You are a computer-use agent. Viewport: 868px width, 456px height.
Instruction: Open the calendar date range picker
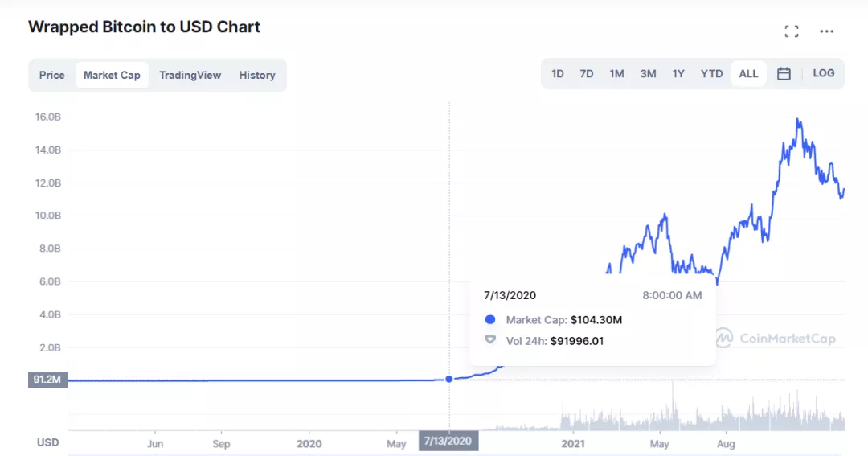[x=784, y=74]
